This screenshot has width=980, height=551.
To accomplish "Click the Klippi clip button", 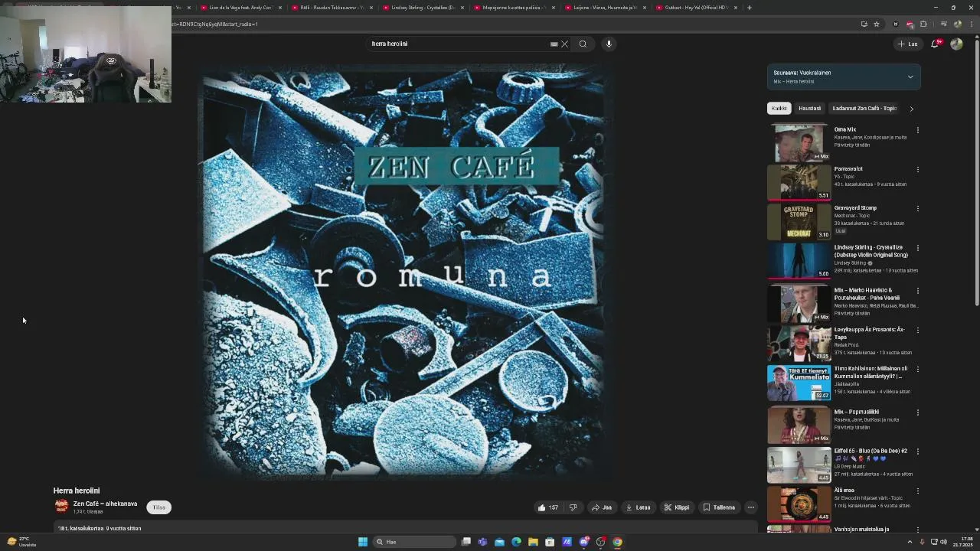I will pos(677,507).
